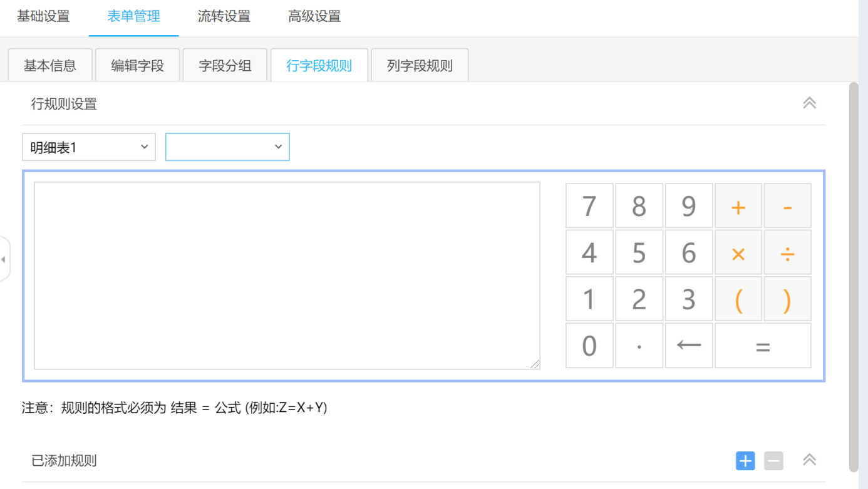Collapse the 已添加规则 section
Image resolution: width=868 pixels, height=489 pixels.
[809, 460]
